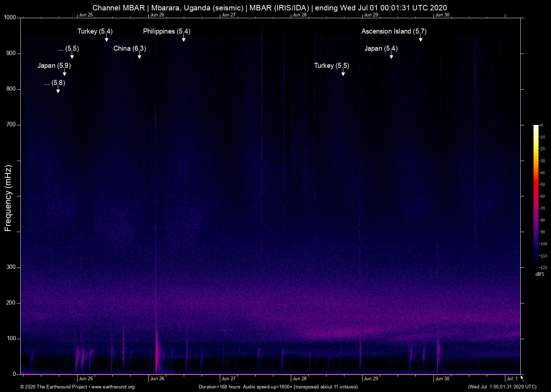Click the Jun 29 top axis label
This screenshot has width=551, height=392.
[370, 15]
